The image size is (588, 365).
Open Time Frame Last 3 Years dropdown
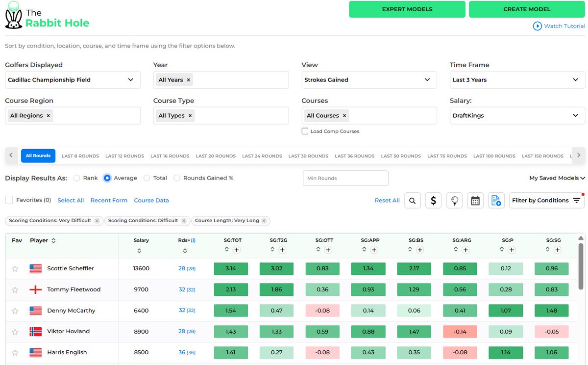[517, 80]
